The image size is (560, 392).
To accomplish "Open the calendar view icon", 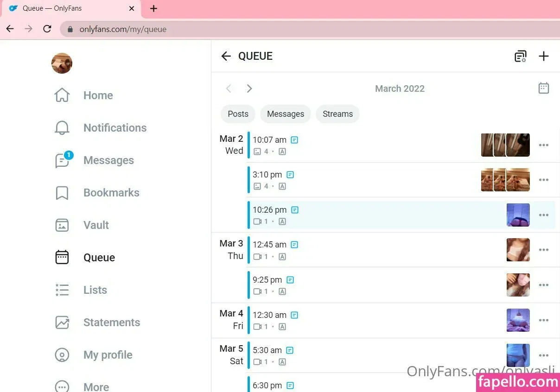I will (x=543, y=88).
